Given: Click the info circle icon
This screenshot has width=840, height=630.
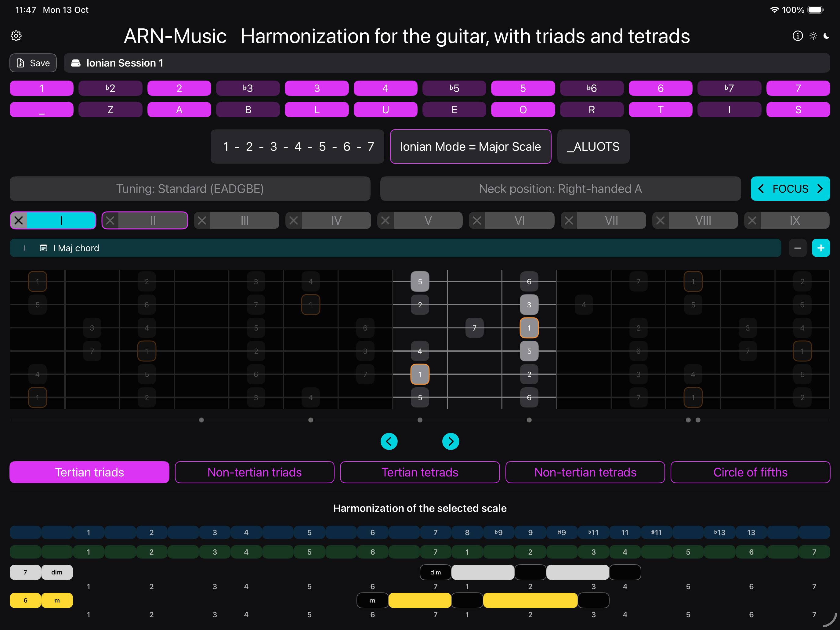Looking at the screenshot, I should click(798, 36).
